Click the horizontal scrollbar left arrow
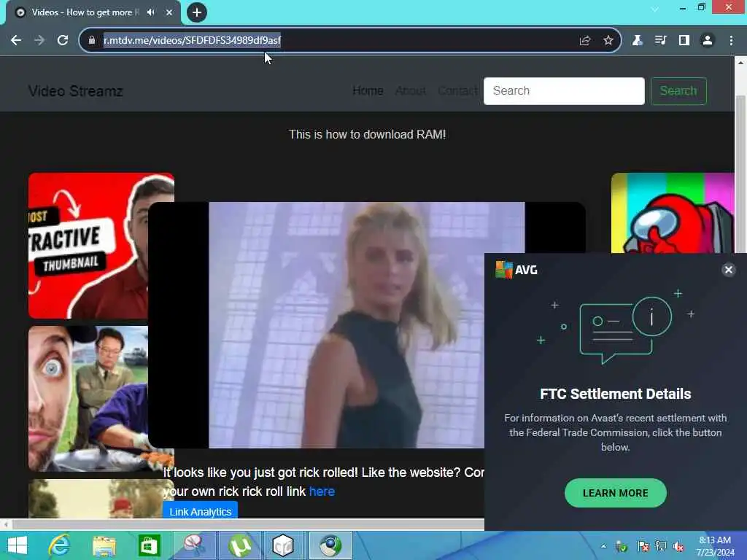This screenshot has height=560, width=747. click(6, 525)
